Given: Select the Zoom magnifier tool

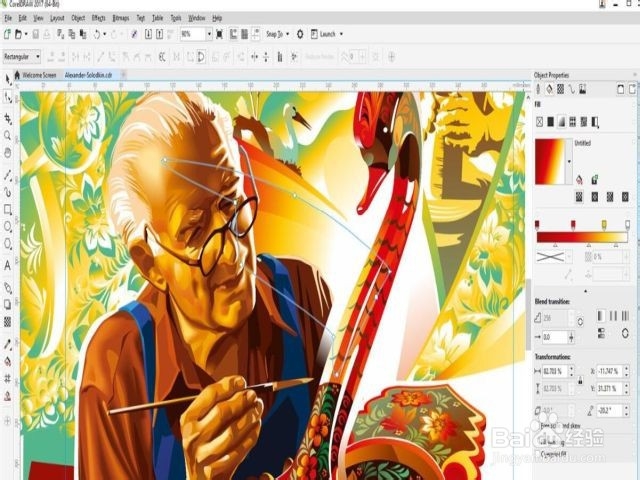Looking at the screenshot, I should pos(7,136).
